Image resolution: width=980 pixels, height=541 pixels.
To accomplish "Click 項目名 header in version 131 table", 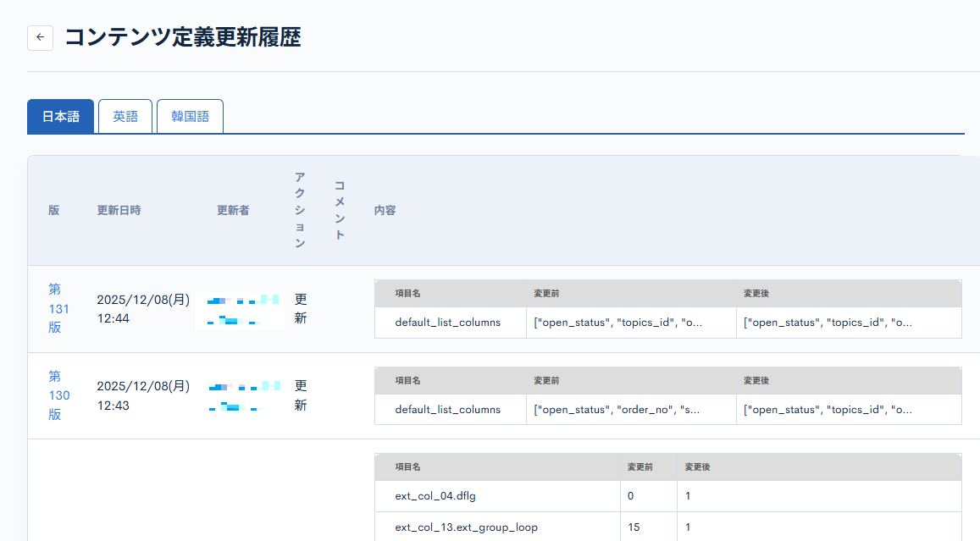I will coord(407,293).
